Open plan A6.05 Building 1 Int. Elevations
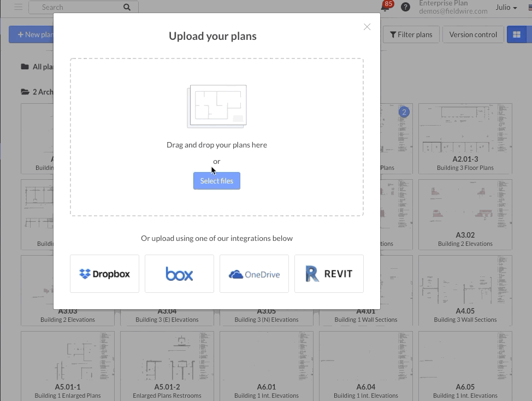532x401 pixels. (x=465, y=366)
